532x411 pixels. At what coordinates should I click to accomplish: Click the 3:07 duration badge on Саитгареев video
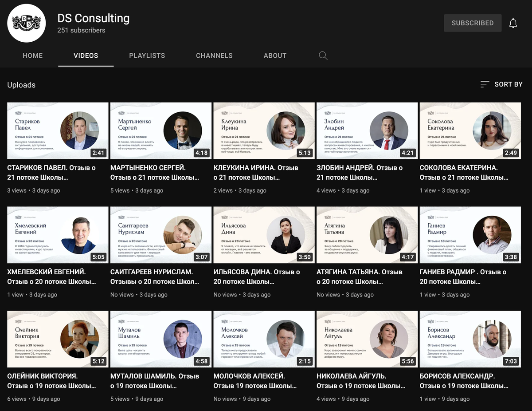tap(201, 257)
